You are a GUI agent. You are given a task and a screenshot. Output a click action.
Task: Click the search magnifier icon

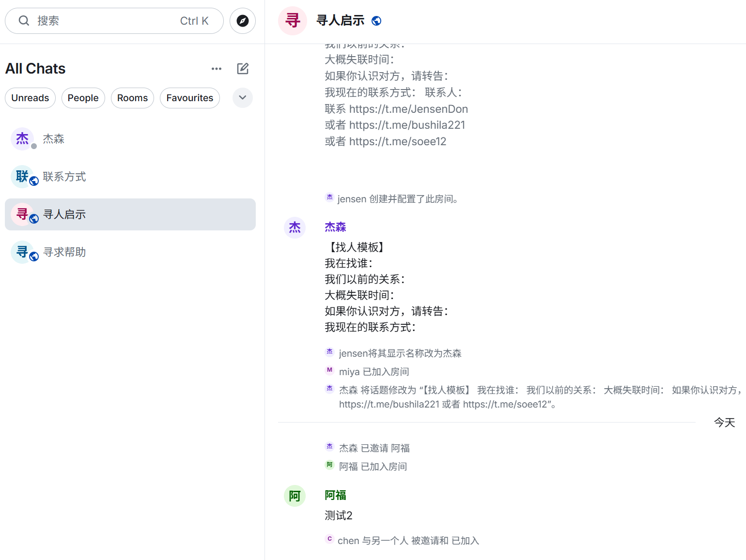[x=24, y=21]
